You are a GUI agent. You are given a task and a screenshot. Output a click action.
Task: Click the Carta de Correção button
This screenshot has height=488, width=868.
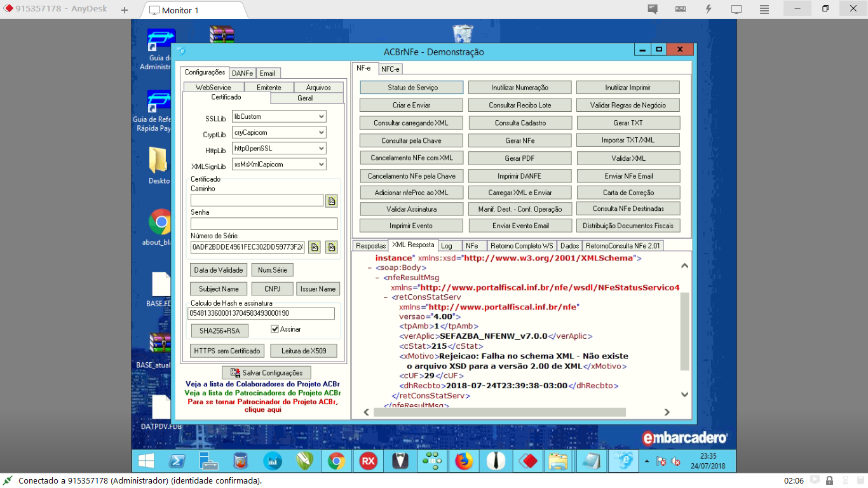click(x=628, y=193)
